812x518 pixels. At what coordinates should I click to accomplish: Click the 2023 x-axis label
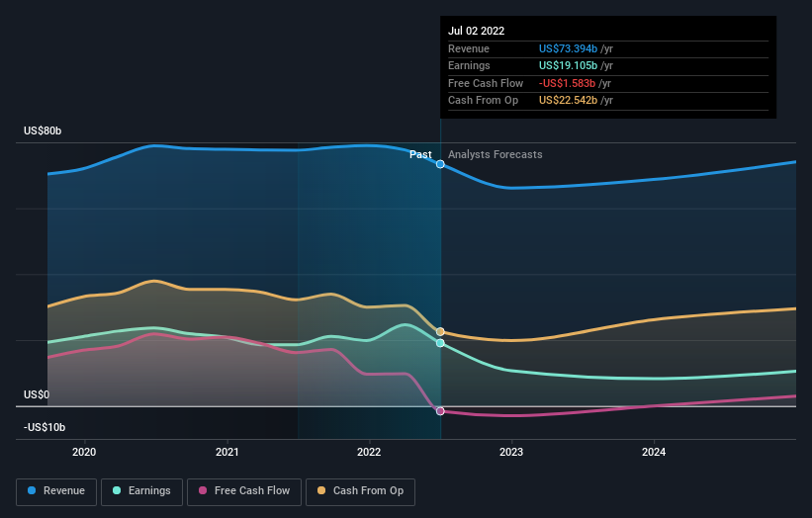(x=511, y=452)
